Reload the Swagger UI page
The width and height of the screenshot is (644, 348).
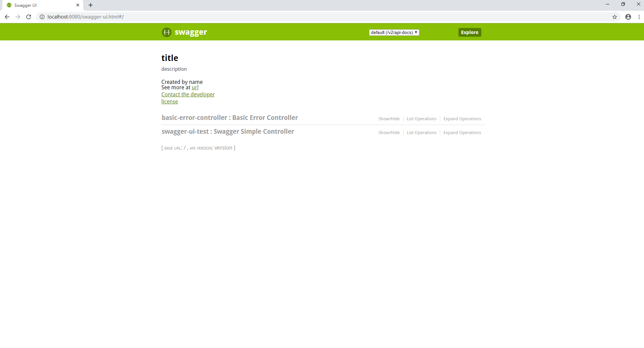29,17
